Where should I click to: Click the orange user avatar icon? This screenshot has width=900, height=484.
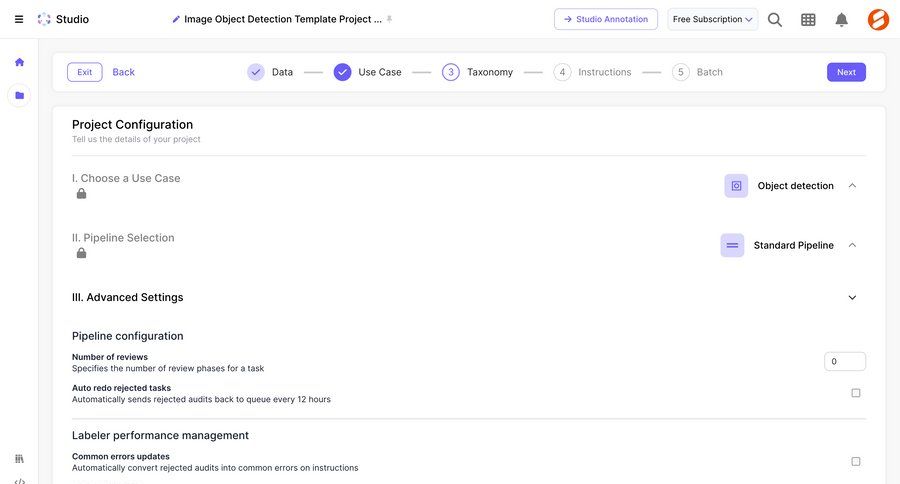point(877,19)
